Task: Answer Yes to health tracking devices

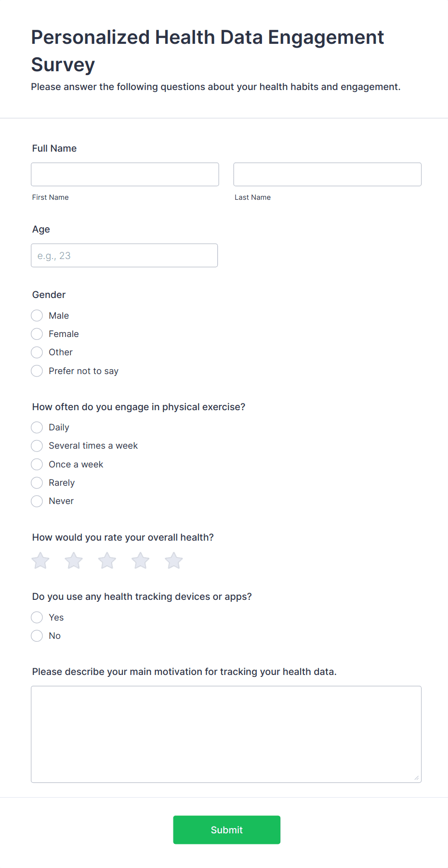Action: 37,618
